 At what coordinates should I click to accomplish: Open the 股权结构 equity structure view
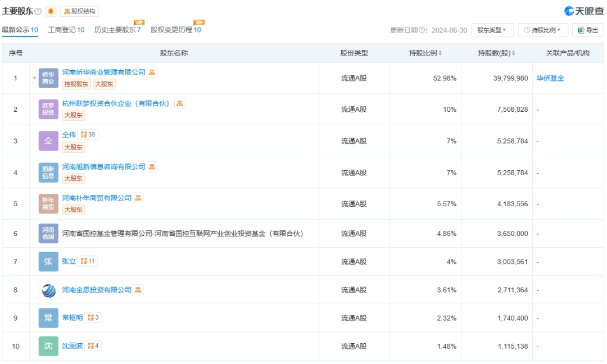coord(79,11)
